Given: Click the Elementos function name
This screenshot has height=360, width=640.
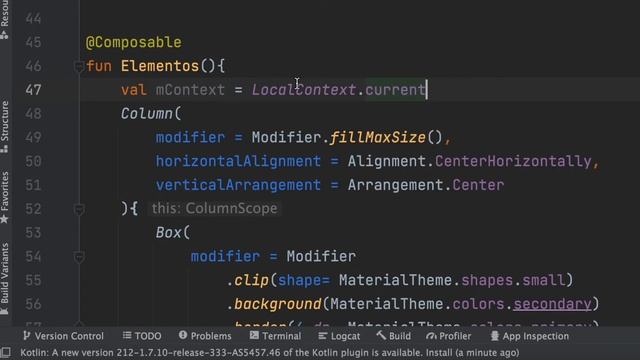Looking at the screenshot, I should click(160, 66).
